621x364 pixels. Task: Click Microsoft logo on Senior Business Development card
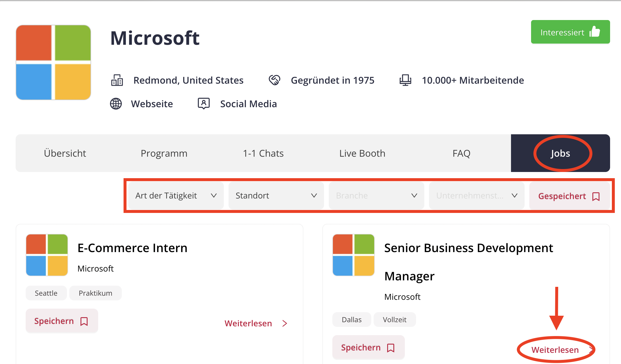coord(354,255)
